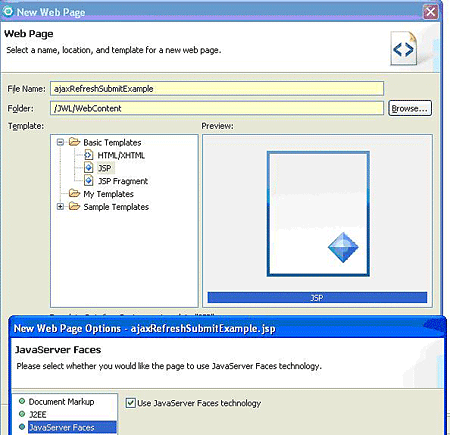
Task: Select the JSP Fragment template
Action: [123, 181]
